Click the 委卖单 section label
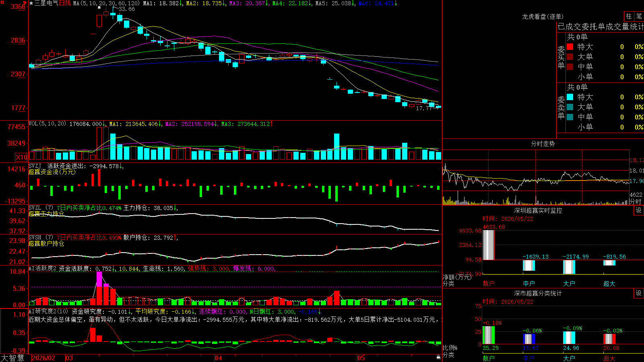The image size is (644, 362). point(561,107)
